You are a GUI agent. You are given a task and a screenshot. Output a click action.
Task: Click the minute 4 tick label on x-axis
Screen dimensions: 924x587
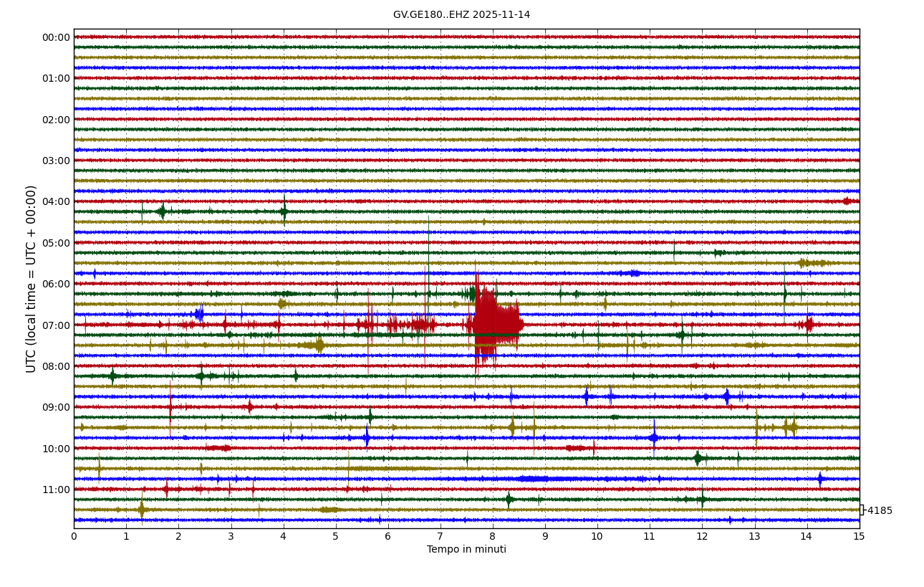click(283, 536)
